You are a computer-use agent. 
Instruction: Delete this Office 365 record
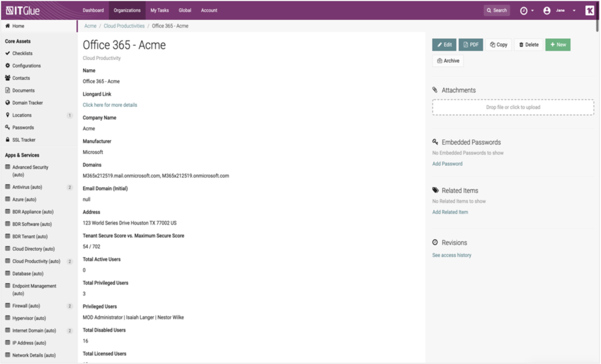coord(529,45)
